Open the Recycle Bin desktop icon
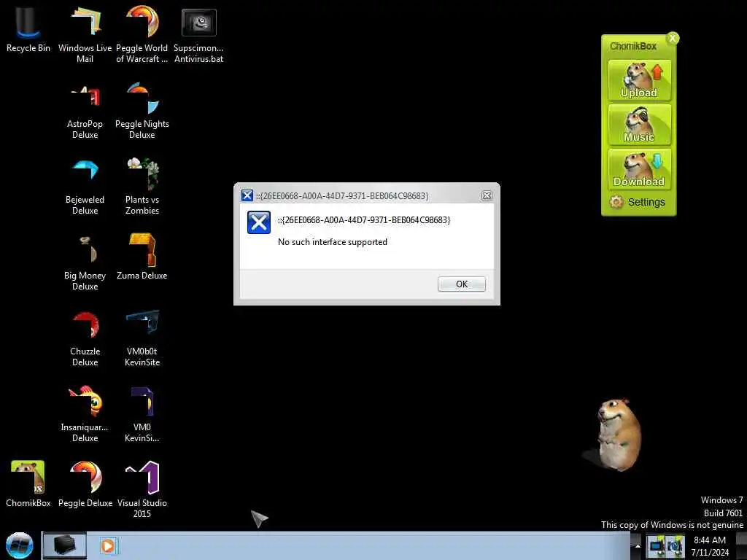747x560 pixels. [x=28, y=28]
